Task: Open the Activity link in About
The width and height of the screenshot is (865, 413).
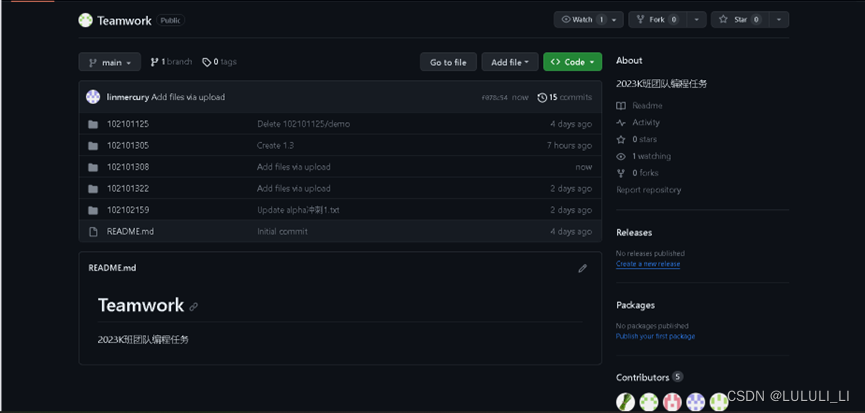Action: click(638, 122)
